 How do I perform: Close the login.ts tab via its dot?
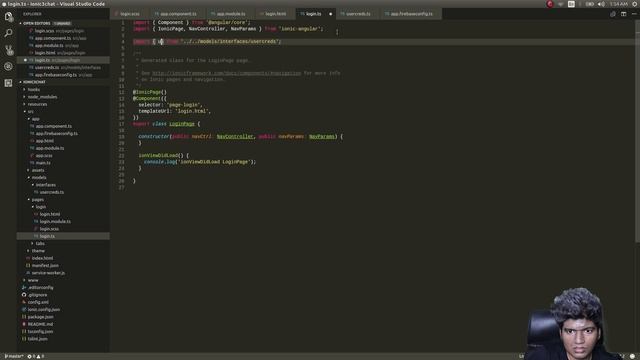(x=331, y=14)
